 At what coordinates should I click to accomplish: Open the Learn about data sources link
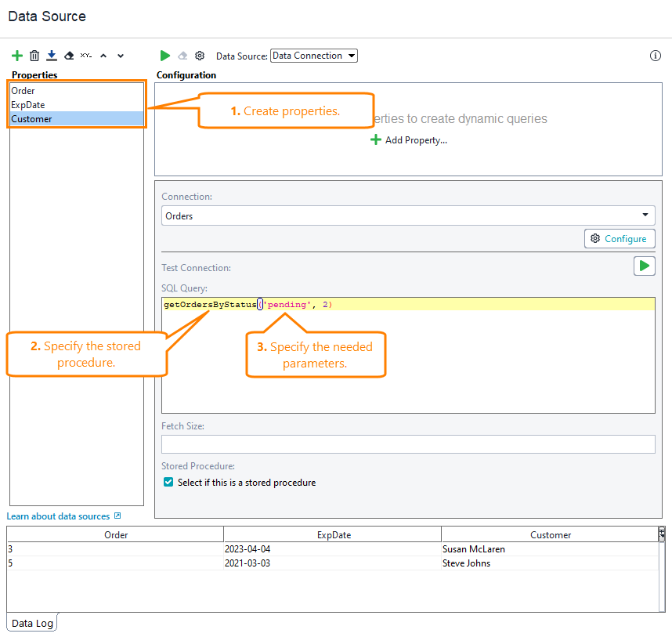(59, 516)
